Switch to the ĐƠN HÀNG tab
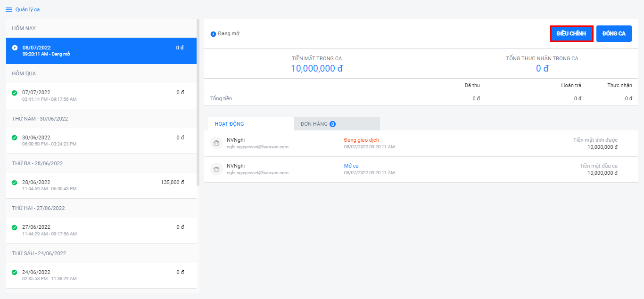This screenshot has height=299, width=644. 337,124
